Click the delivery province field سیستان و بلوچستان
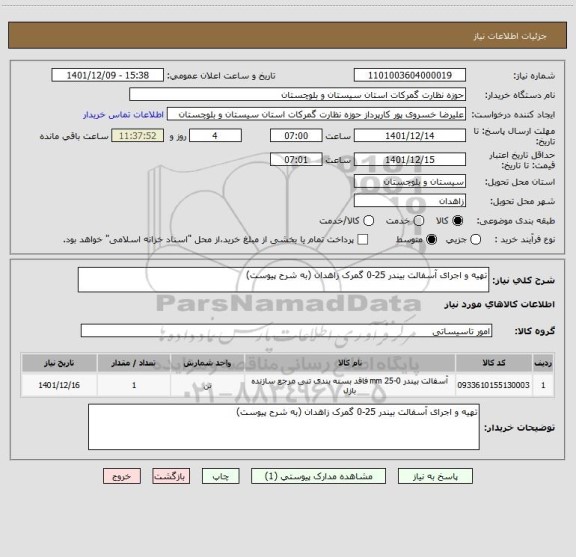This screenshot has height=557, width=576. (410, 182)
